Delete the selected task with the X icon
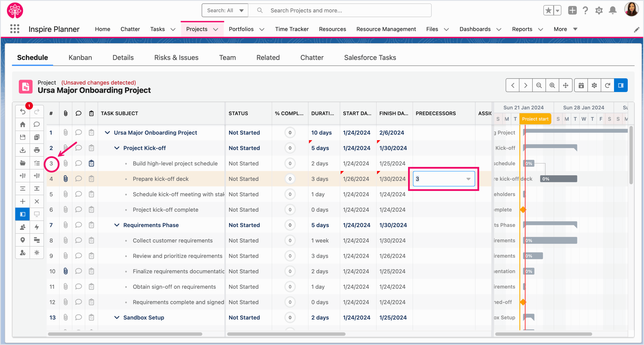The image size is (644, 345). pyautogui.click(x=37, y=201)
